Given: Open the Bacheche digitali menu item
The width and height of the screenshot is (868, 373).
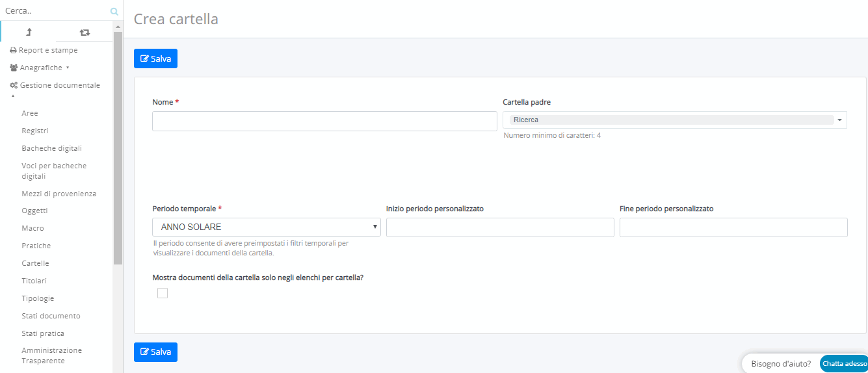Looking at the screenshot, I should pos(52,148).
